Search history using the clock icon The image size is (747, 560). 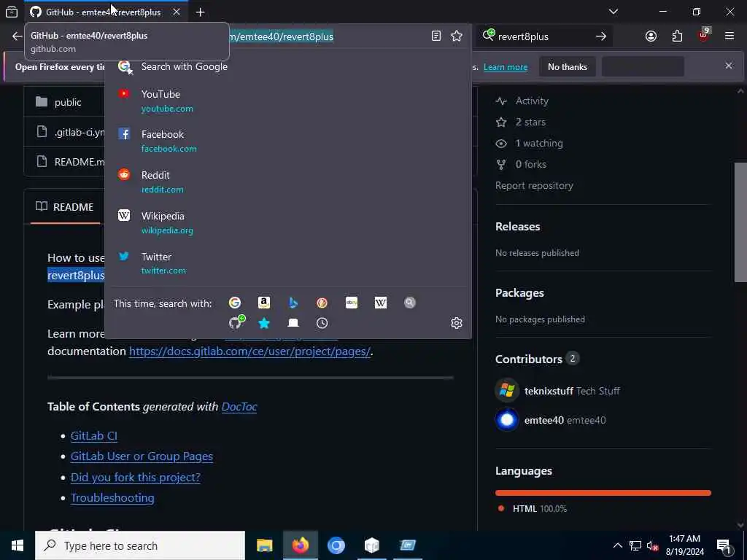point(322,323)
